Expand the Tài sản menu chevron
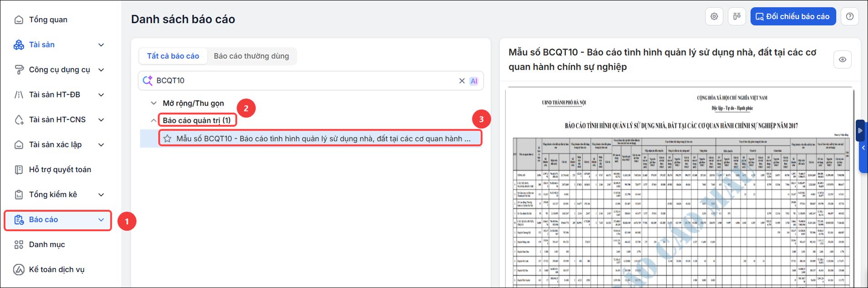The height and width of the screenshot is (288, 868). coord(101,45)
